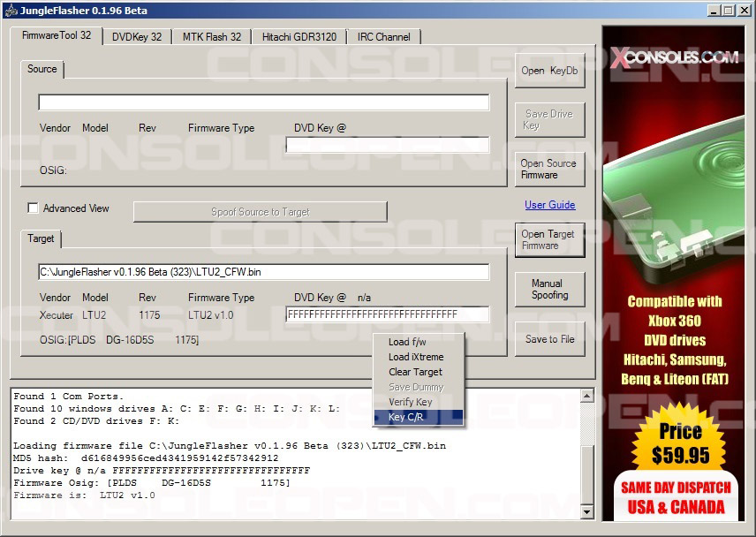
Task: Open the MTK Flash 32 tab
Action: (211, 37)
